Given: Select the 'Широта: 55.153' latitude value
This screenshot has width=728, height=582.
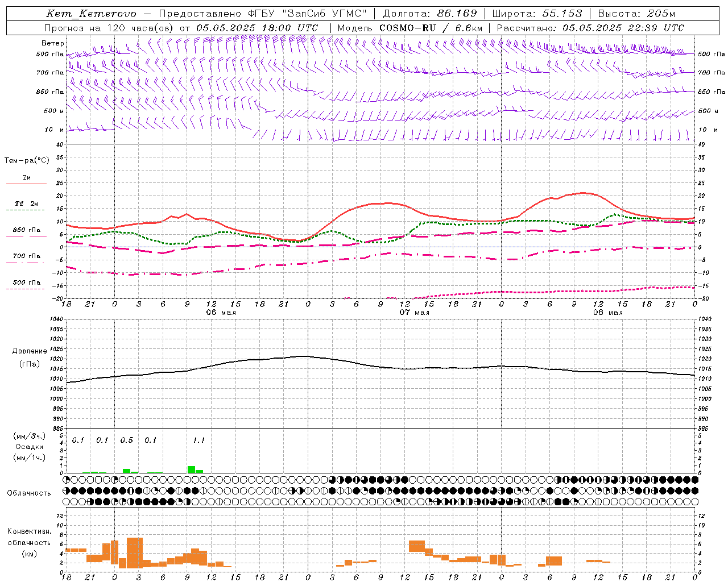Looking at the screenshot, I should (537, 14).
